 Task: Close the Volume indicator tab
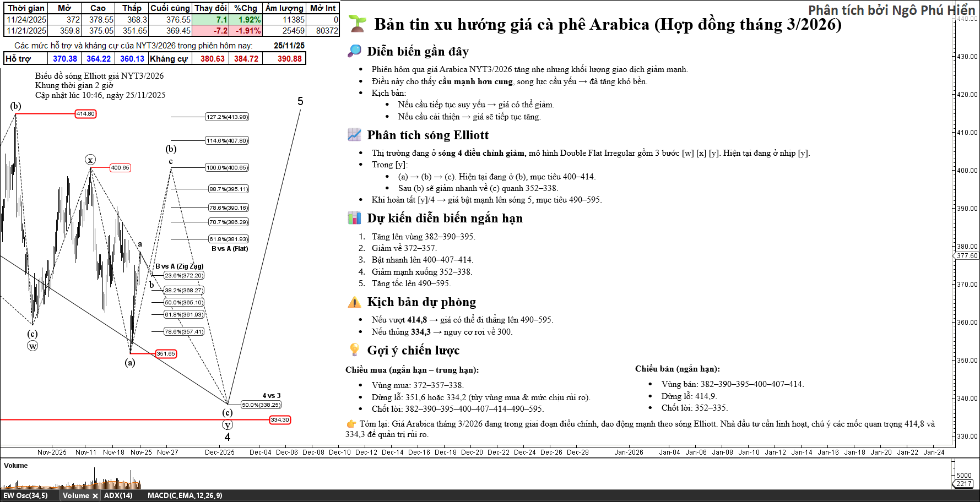click(x=95, y=496)
